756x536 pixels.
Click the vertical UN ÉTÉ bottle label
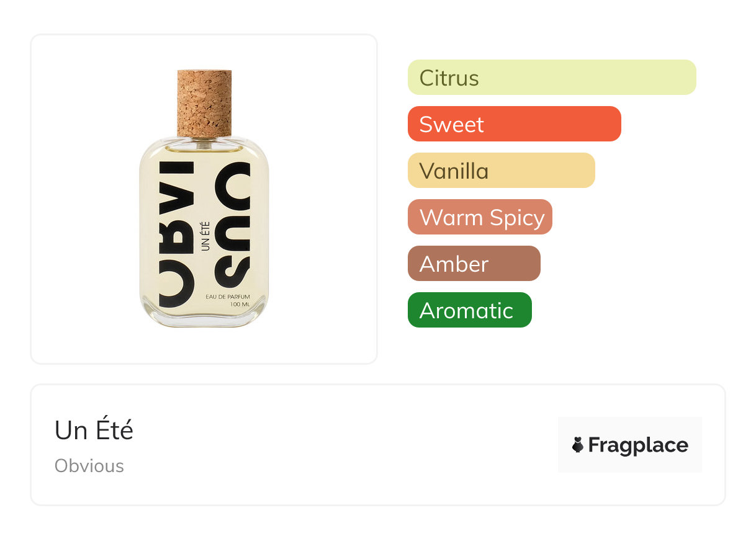[206, 236]
